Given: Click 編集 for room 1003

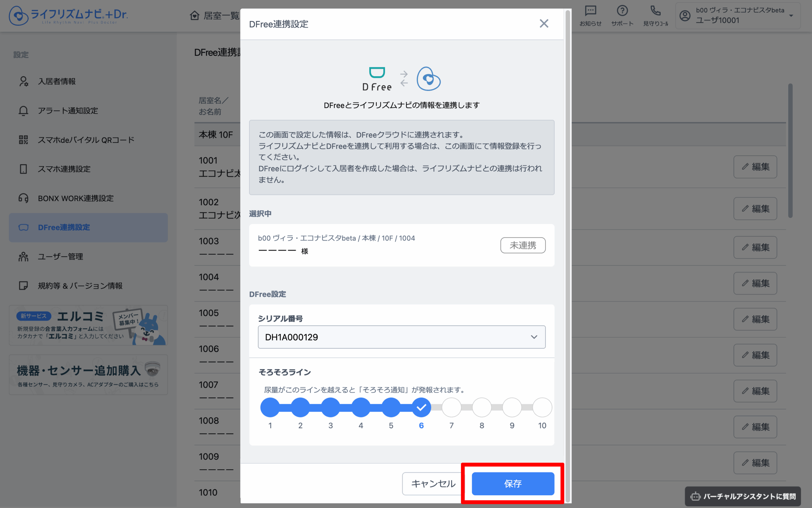Looking at the screenshot, I should coord(755,247).
